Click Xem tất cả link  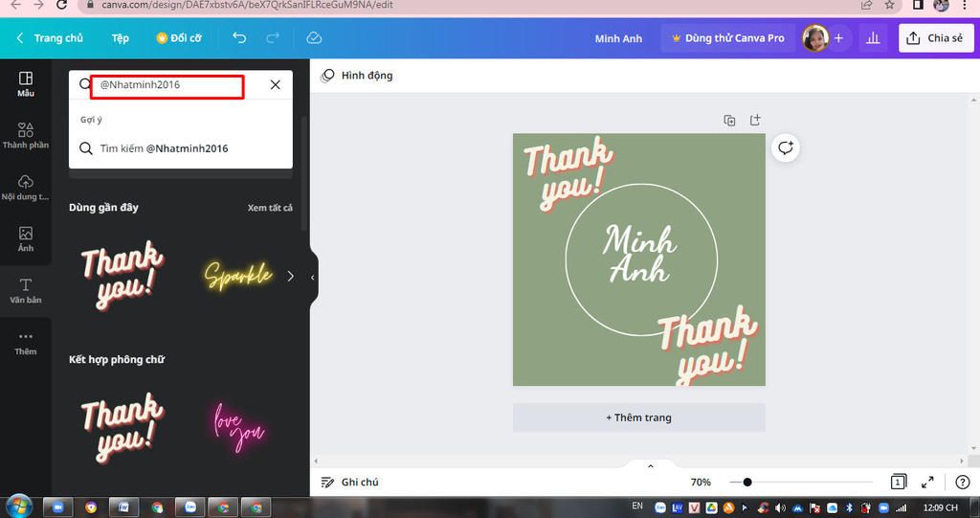pos(269,208)
